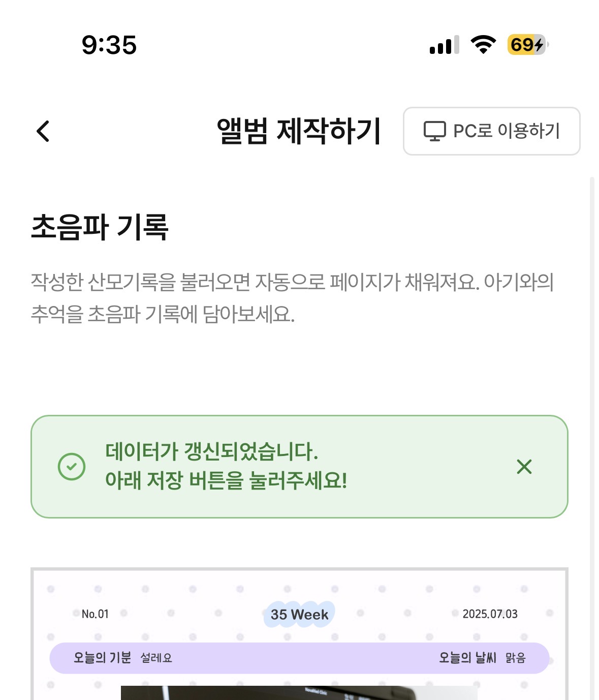Click the 초음파 기록 section heading
The image size is (599, 700).
click(100, 227)
